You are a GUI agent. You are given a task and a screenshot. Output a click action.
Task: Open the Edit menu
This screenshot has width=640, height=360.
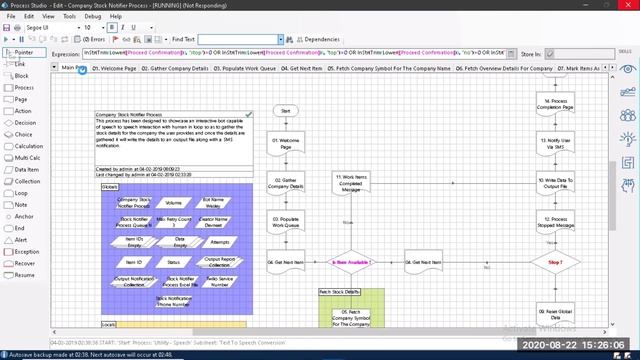click(x=29, y=16)
